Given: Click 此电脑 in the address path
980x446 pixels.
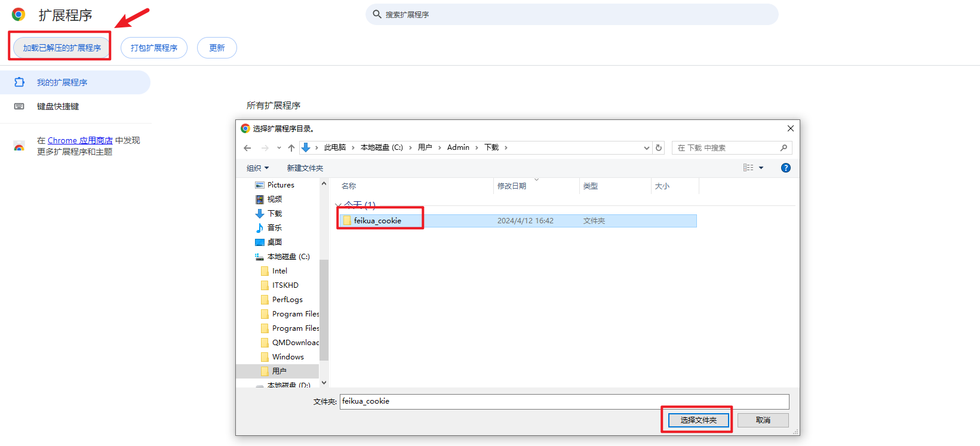Looking at the screenshot, I should tap(335, 147).
